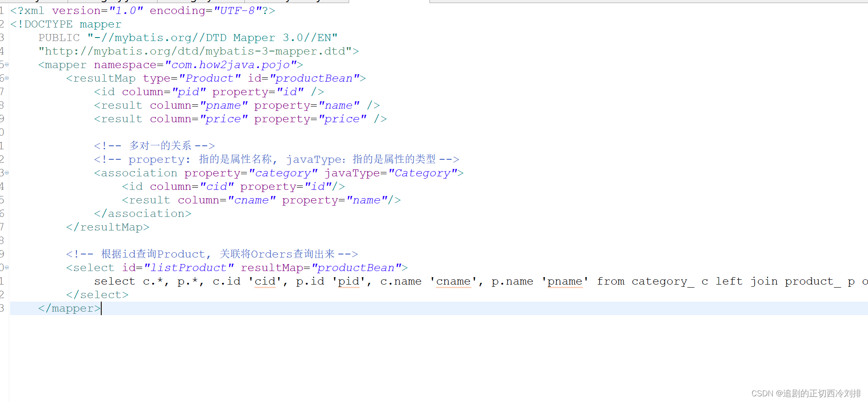
Task: Click the resultMap id value productBean
Action: click(314, 79)
